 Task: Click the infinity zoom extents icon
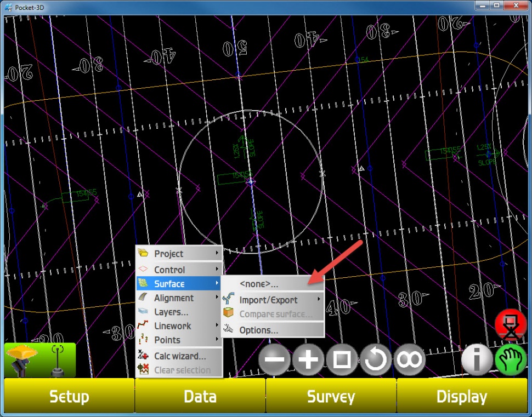(x=410, y=360)
